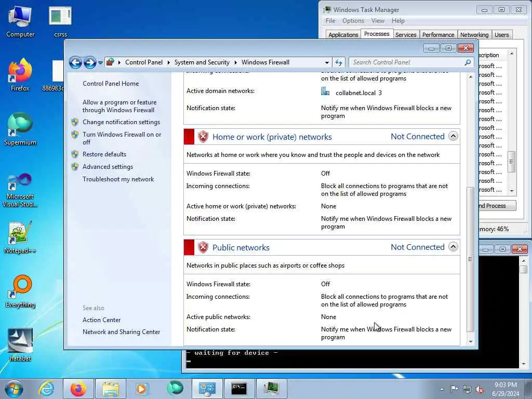Click the date and time in the tray
Screen dimensions: 532x399
pos(506,389)
